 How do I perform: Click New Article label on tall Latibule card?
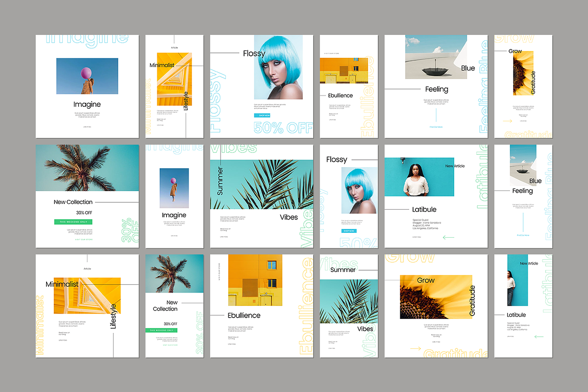pos(529,264)
